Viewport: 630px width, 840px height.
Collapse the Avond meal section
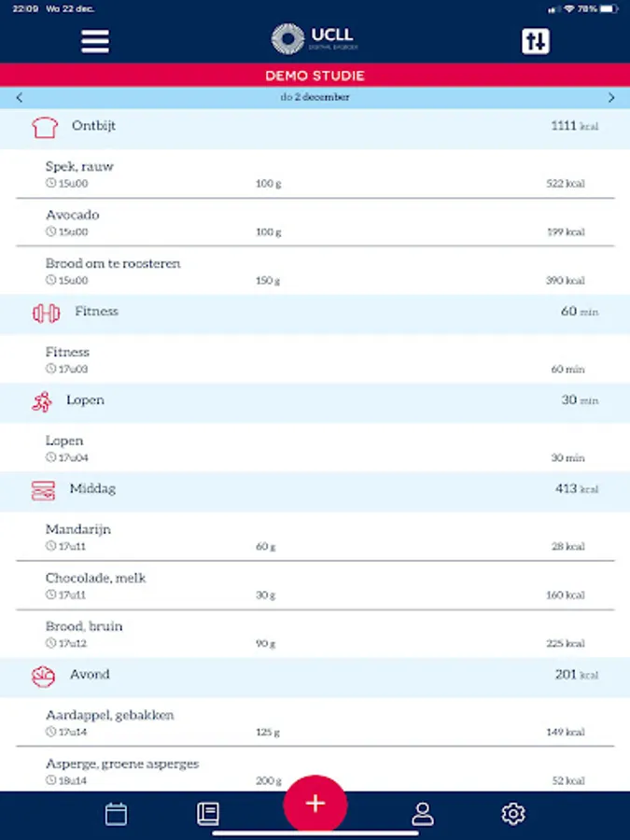[315, 675]
